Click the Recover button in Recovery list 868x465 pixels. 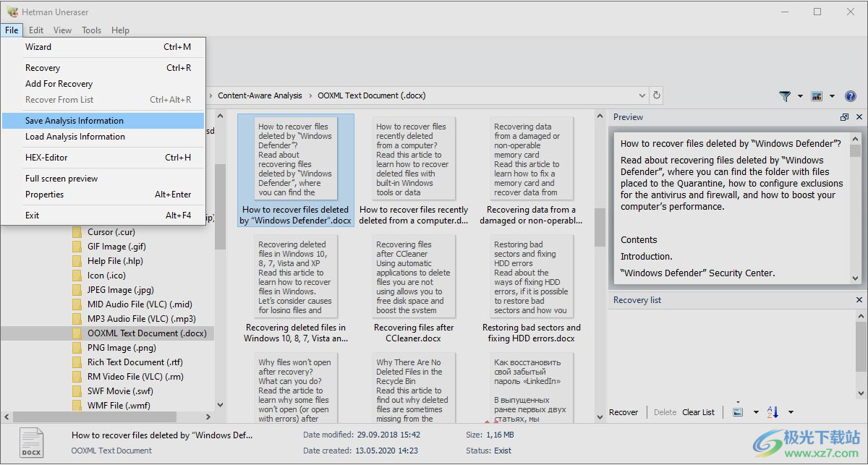point(624,412)
